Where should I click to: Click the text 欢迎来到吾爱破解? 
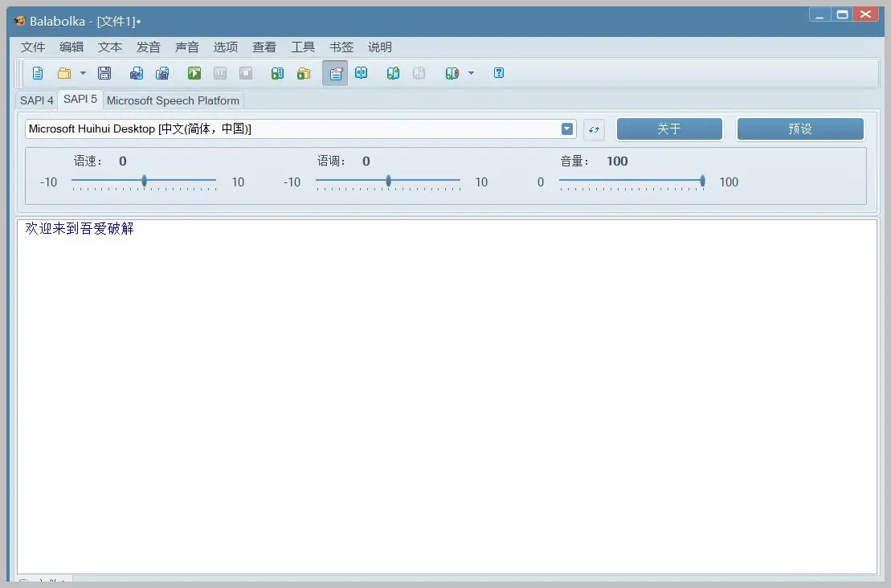click(80, 228)
